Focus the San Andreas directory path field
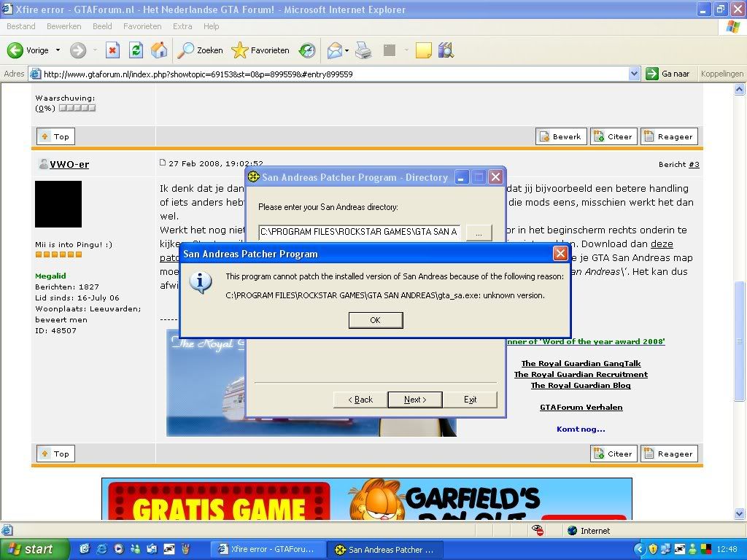The image size is (747, 560). [360, 232]
